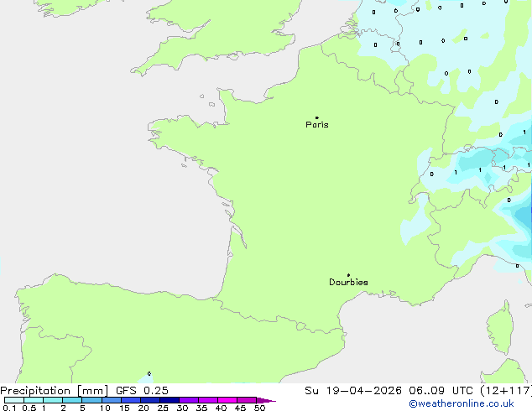The width and height of the screenshot is (532, 411).
Task: Click the Dourbies city label
Action: (348, 282)
